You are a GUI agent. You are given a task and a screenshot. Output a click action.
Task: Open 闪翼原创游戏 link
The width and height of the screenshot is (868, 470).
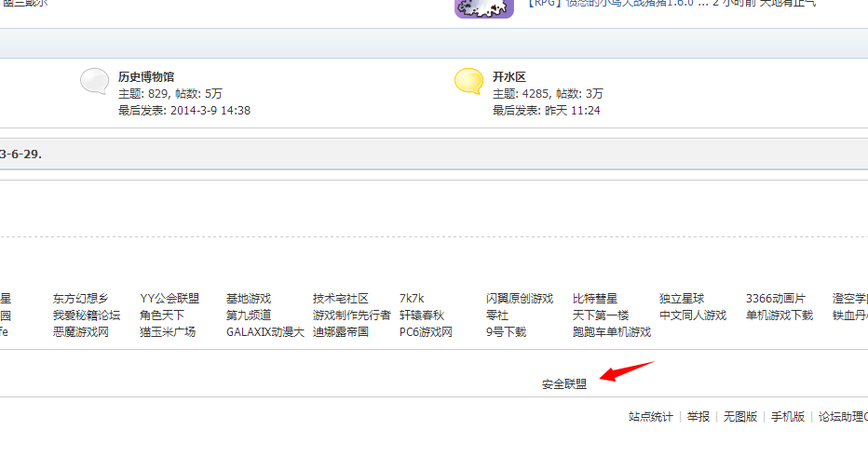pyautogui.click(x=520, y=299)
